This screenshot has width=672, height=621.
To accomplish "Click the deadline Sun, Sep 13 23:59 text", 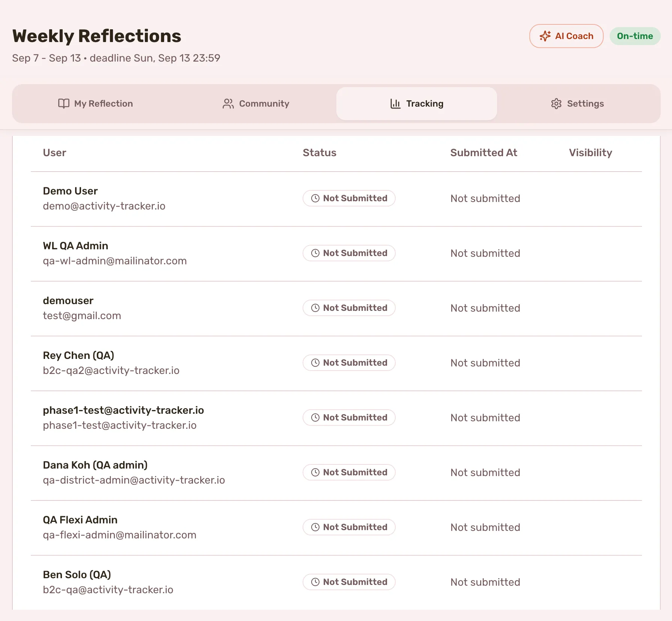I will [155, 58].
